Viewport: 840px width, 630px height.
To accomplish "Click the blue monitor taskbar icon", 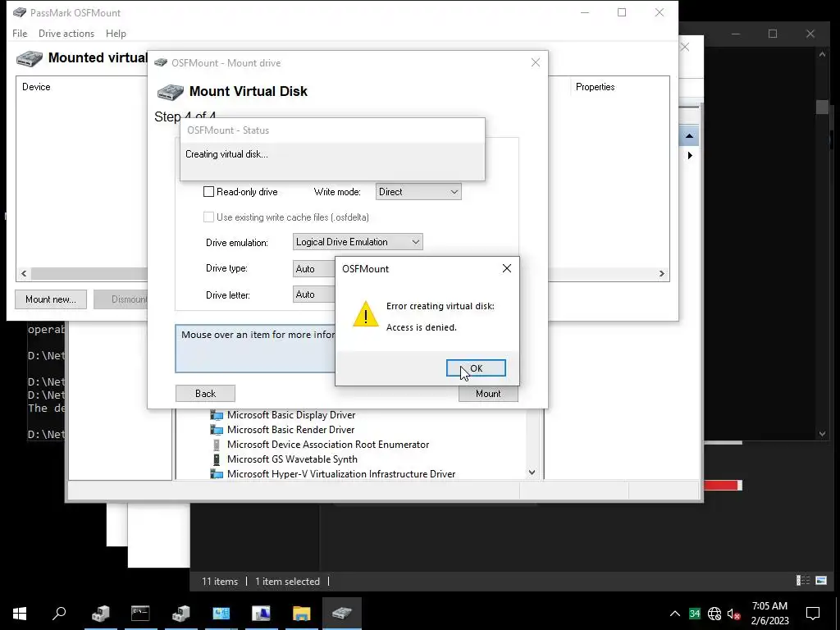I will tap(221, 614).
